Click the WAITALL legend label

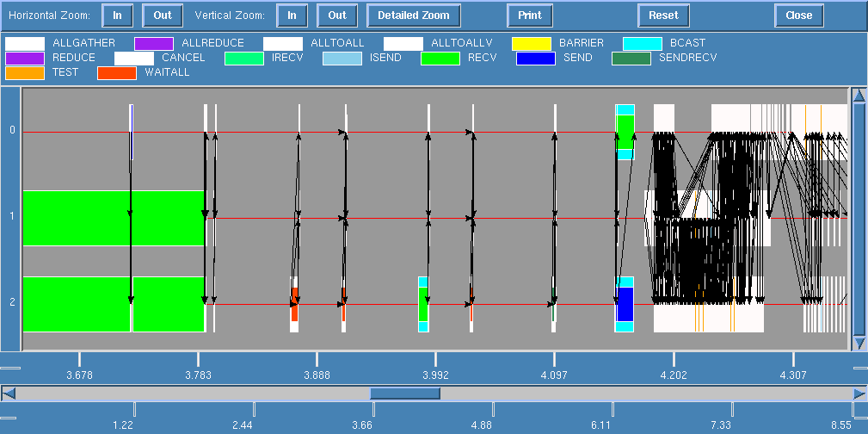click(167, 72)
